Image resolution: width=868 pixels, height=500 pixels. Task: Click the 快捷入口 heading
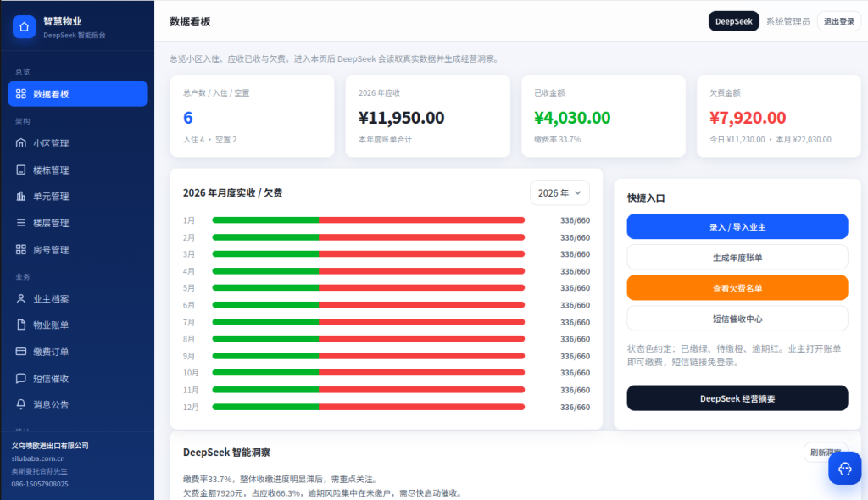(646, 197)
